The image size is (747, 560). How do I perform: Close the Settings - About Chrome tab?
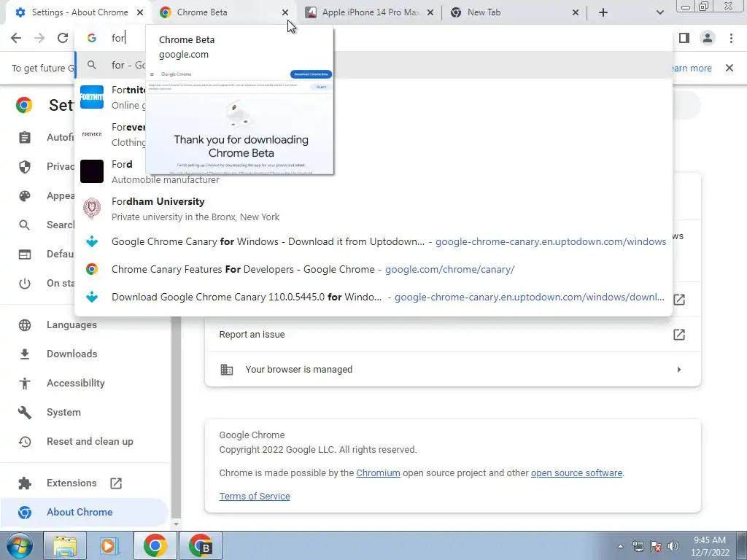139,12
